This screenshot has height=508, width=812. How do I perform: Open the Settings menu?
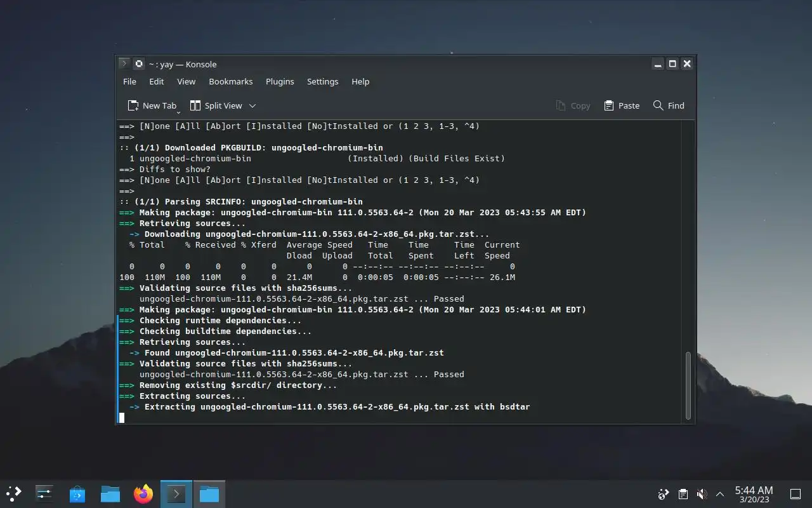pos(322,81)
